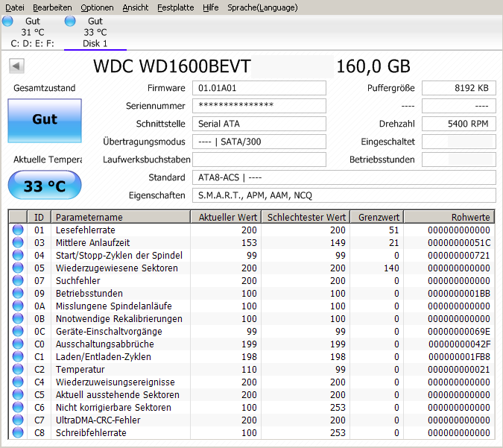The height and width of the screenshot is (448, 503).
Task: Click the Eigenschaften field S.M.A.R.T., APM, AAM, NCQ
Action: point(344,195)
